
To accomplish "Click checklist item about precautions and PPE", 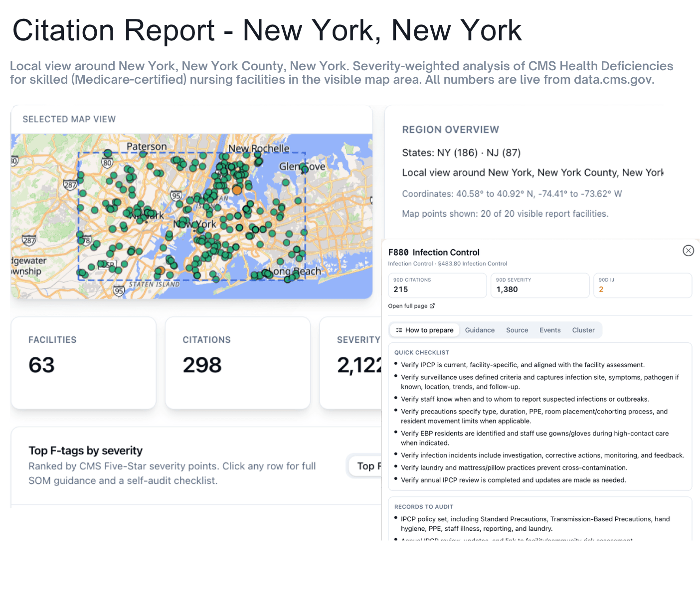I will [x=534, y=416].
